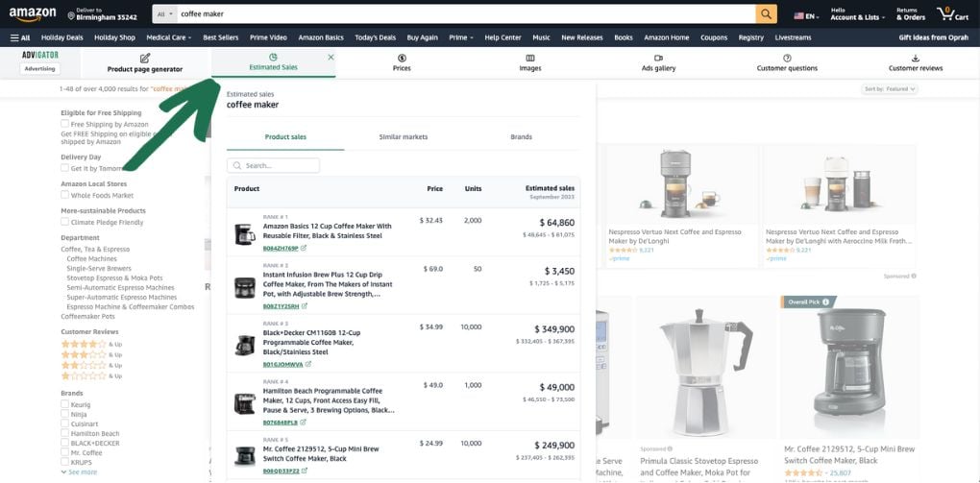Check the Hamilton Beach brand filter
The width and height of the screenshot is (980, 483).
click(65, 433)
